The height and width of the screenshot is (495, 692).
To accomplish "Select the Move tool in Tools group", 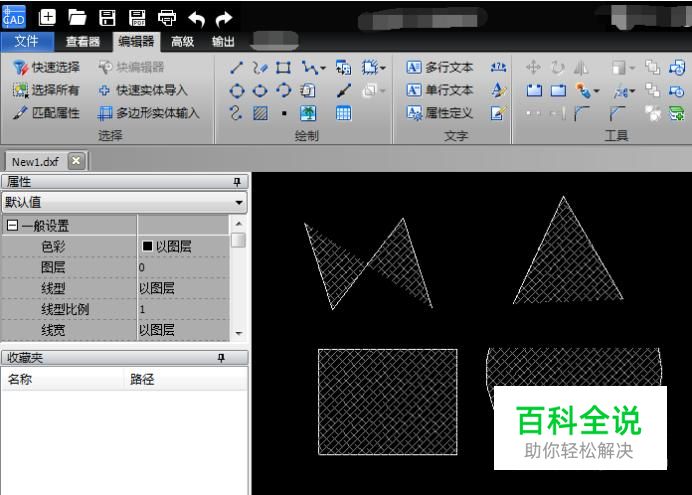I will coord(533,68).
